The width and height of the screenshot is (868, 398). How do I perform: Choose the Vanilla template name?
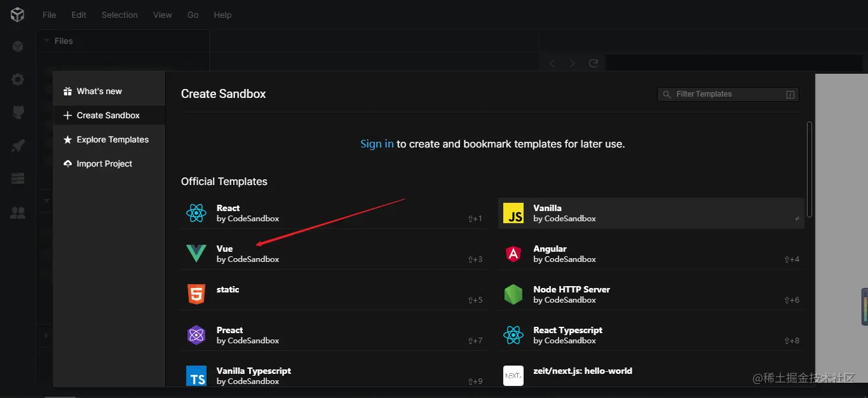[x=548, y=208]
